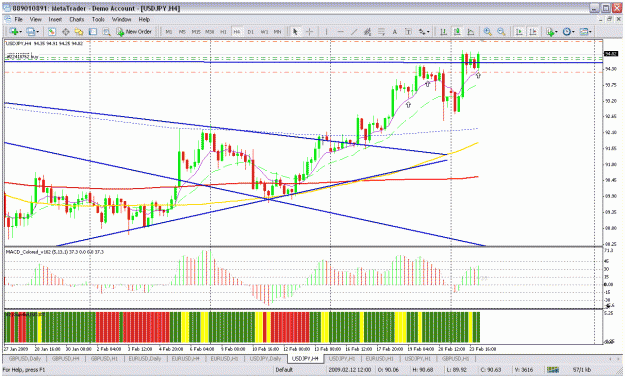
Task: Click the zoom out magnifier icon
Action: click(501, 31)
